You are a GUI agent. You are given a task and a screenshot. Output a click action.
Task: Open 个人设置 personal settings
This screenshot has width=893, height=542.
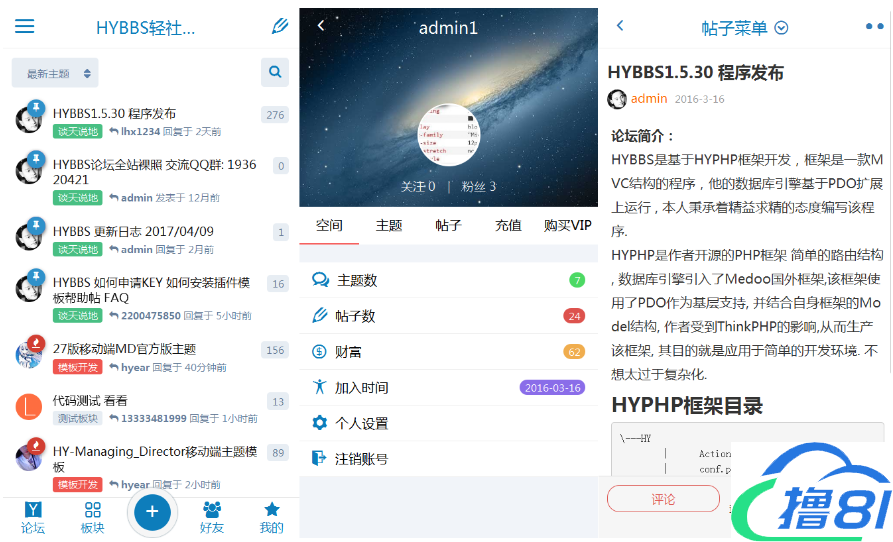click(362, 423)
